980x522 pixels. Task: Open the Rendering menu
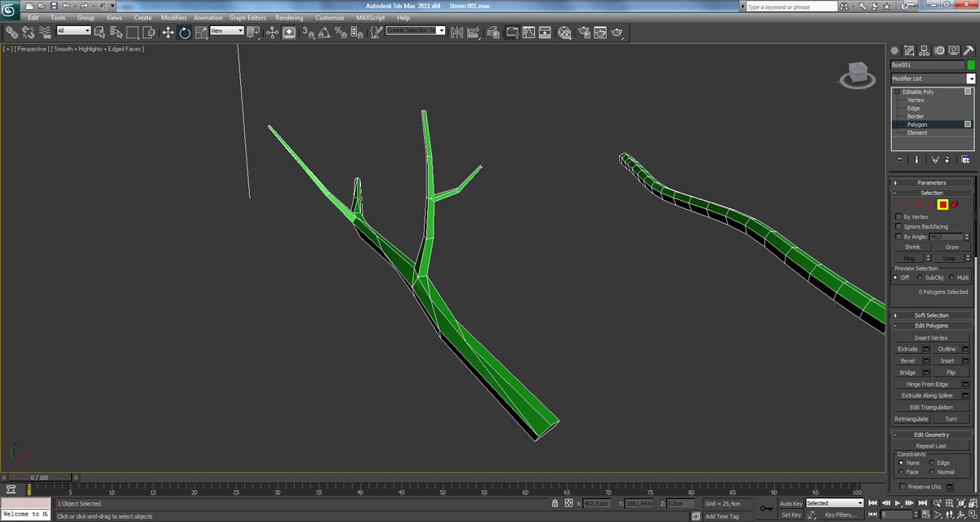289,17
